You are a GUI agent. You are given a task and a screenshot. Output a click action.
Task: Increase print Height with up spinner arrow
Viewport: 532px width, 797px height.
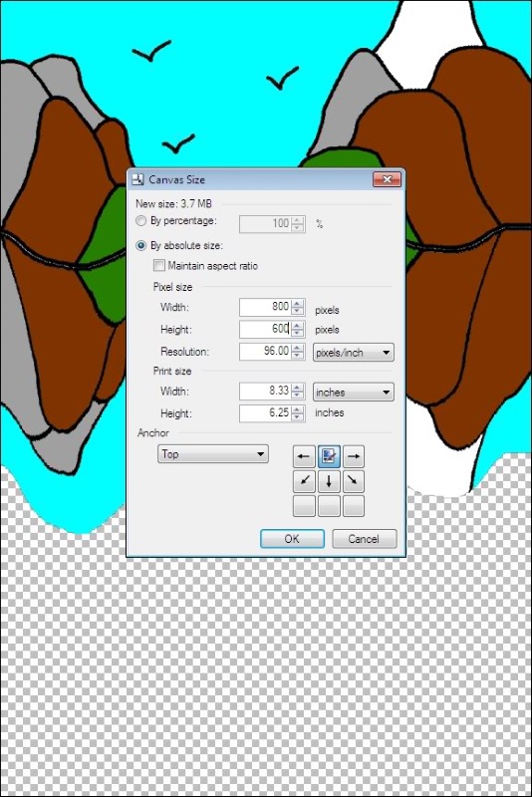(298, 409)
